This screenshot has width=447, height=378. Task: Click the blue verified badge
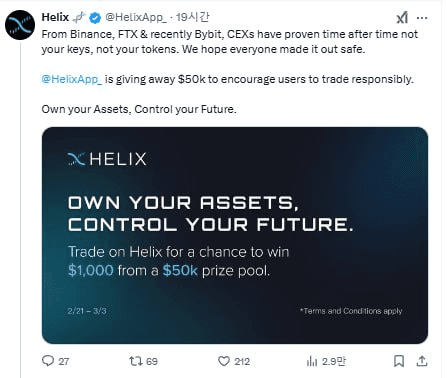click(95, 18)
